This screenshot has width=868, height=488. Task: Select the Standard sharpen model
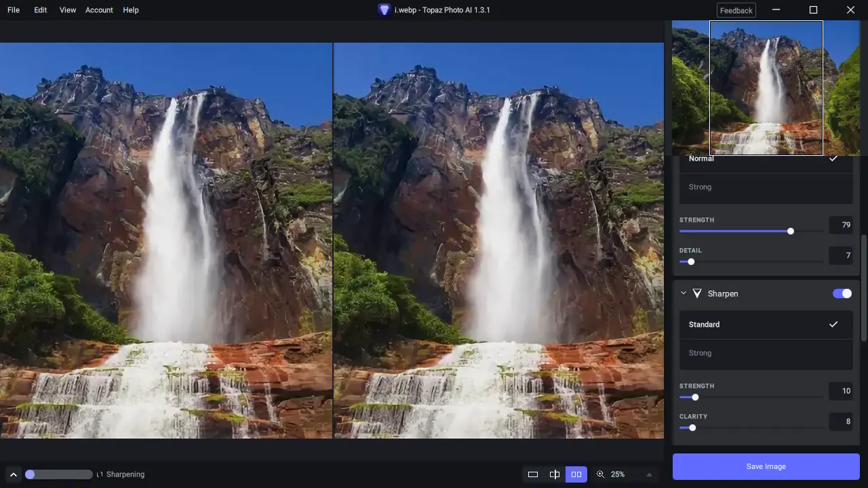(766, 325)
